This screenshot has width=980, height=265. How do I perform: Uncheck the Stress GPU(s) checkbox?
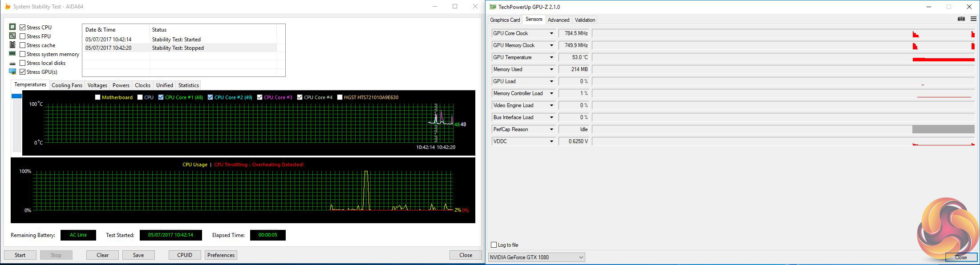[x=23, y=72]
